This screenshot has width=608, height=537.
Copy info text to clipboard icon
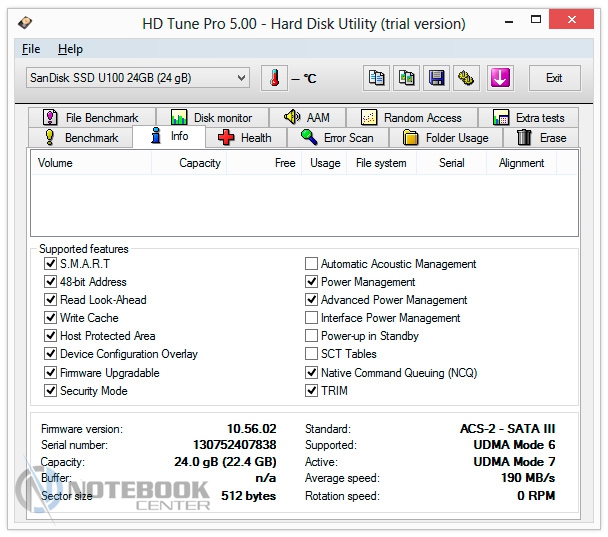(x=376, y=78)
